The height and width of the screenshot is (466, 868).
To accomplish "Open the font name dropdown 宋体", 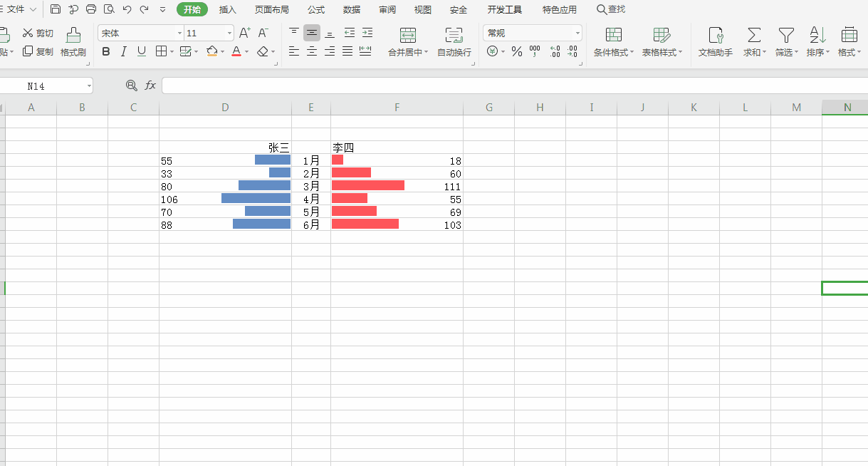I will click(179, 33).
